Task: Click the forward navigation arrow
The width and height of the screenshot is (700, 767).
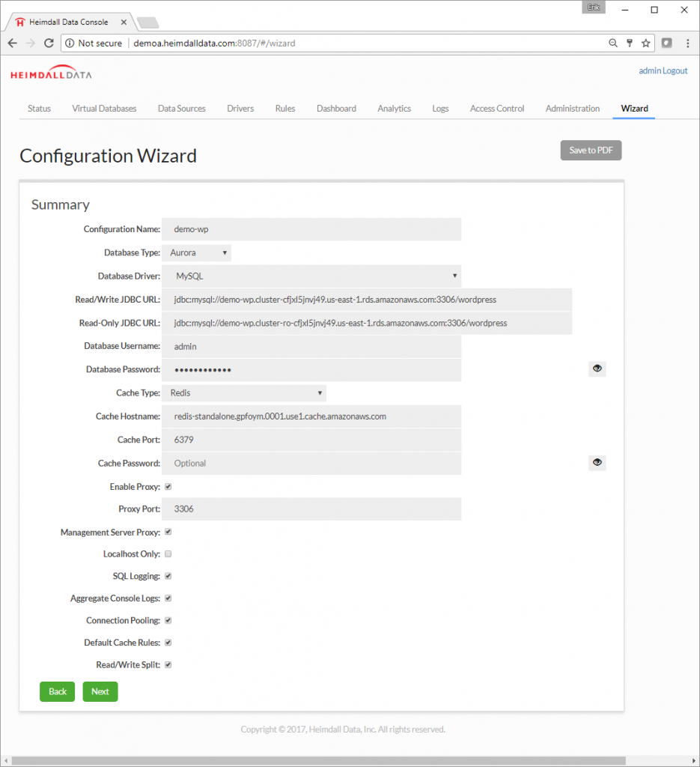Action: pos(31,43)
